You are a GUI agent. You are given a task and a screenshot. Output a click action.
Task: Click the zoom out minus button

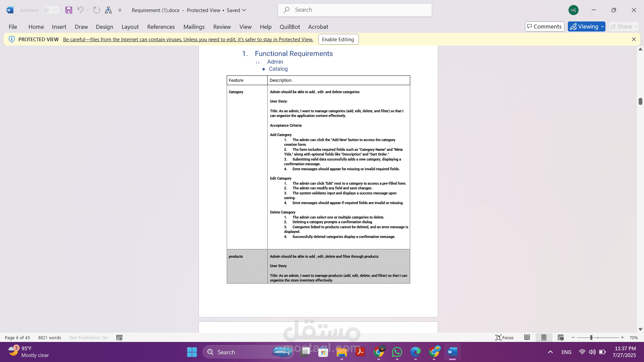(x=573, y=338)
